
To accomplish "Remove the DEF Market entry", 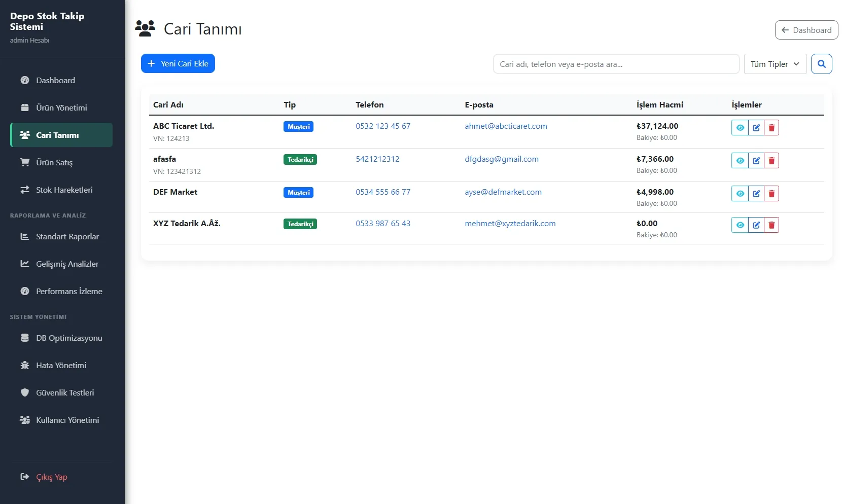I will [771, 194].
